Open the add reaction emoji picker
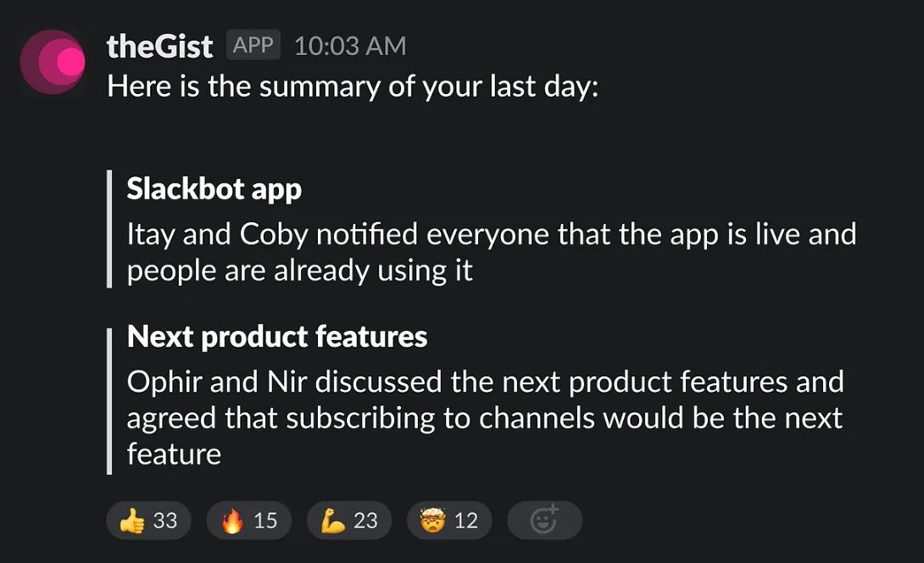This screenshot has height=563, width=924. point(543,520)
